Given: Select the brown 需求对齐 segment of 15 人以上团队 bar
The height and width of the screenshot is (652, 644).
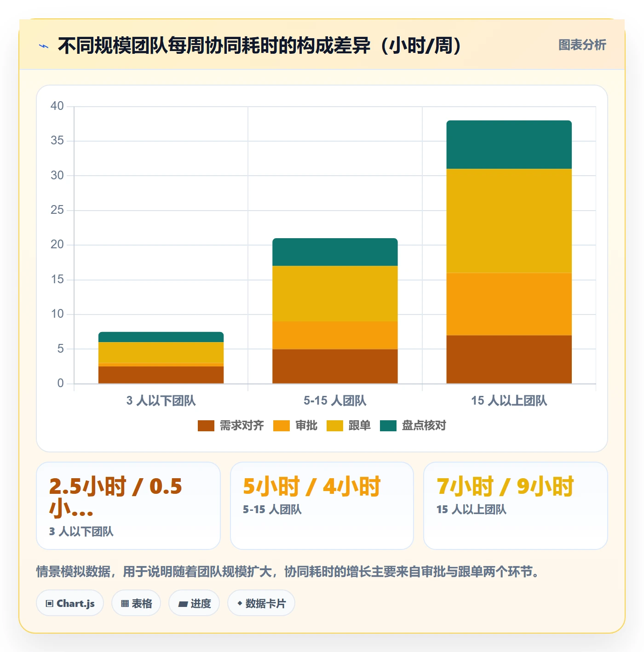Looking at the screenshot, I should tap(509, 360).
